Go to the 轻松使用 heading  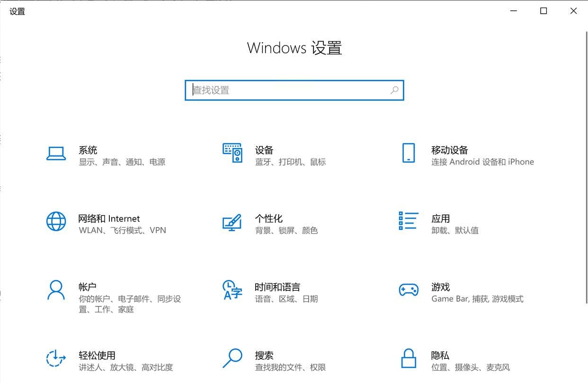click(97, 355)
